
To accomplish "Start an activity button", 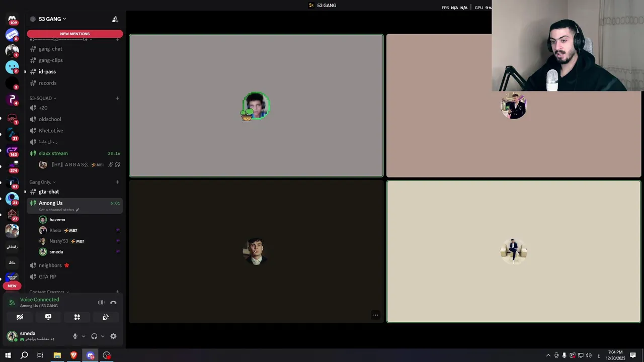I will (x=77, y=317).
